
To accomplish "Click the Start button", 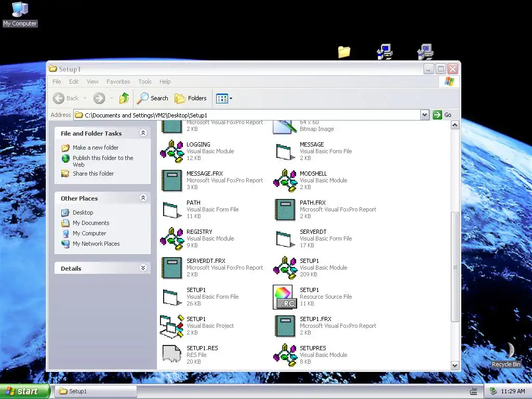I will point(24,391).
